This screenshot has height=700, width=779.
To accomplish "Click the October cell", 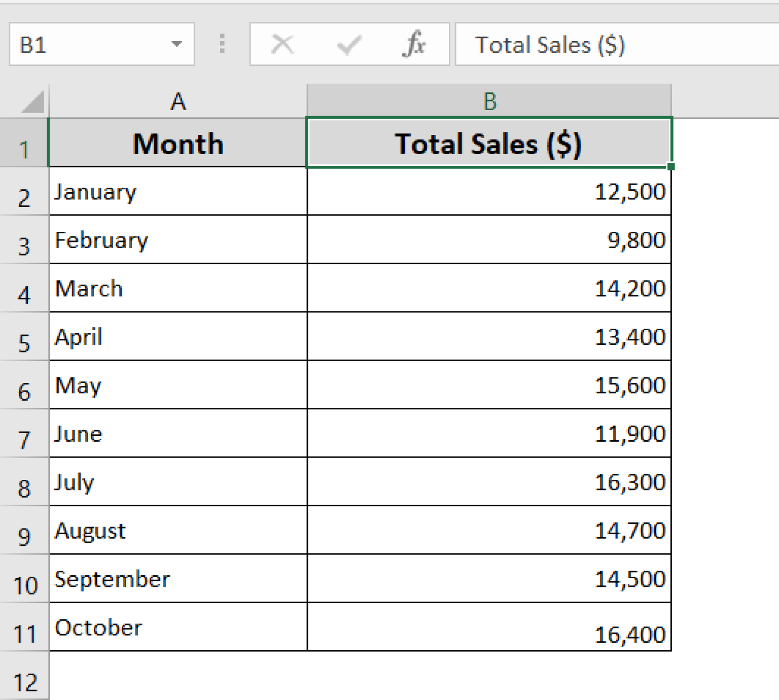I will [x=178, y=628].
